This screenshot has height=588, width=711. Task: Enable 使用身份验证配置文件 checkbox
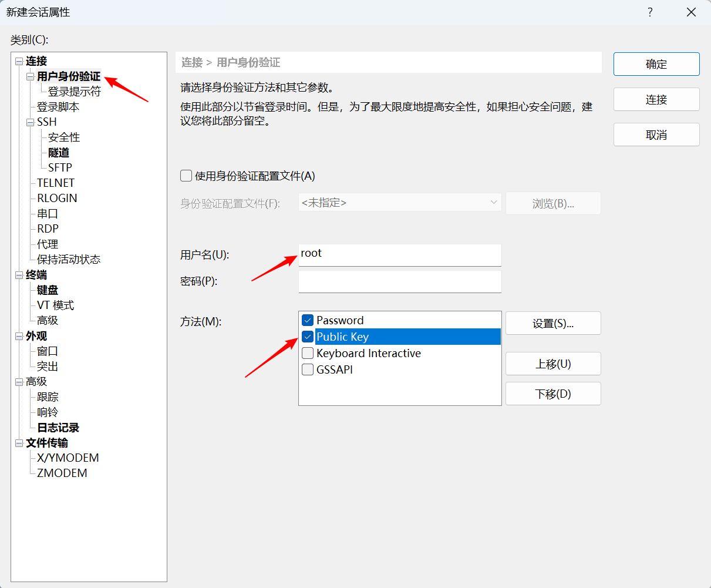[x=186, y=176]
